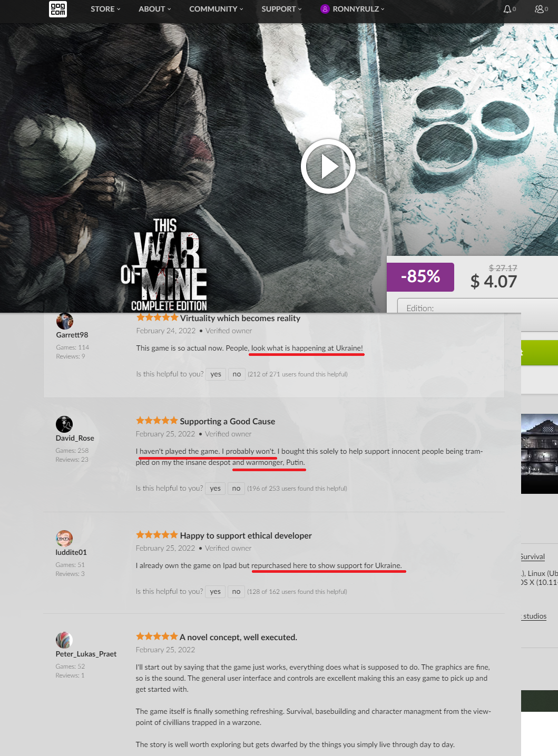Screen dimensions: 558x756
Task: Click luddite01's avatar icon
Action: pos(64,538)
